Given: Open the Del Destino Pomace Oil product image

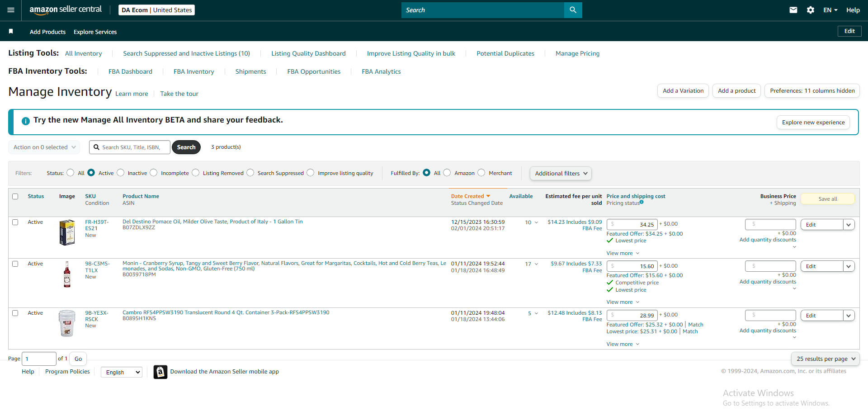Looking at the screenshot, I should click(67, 232).
